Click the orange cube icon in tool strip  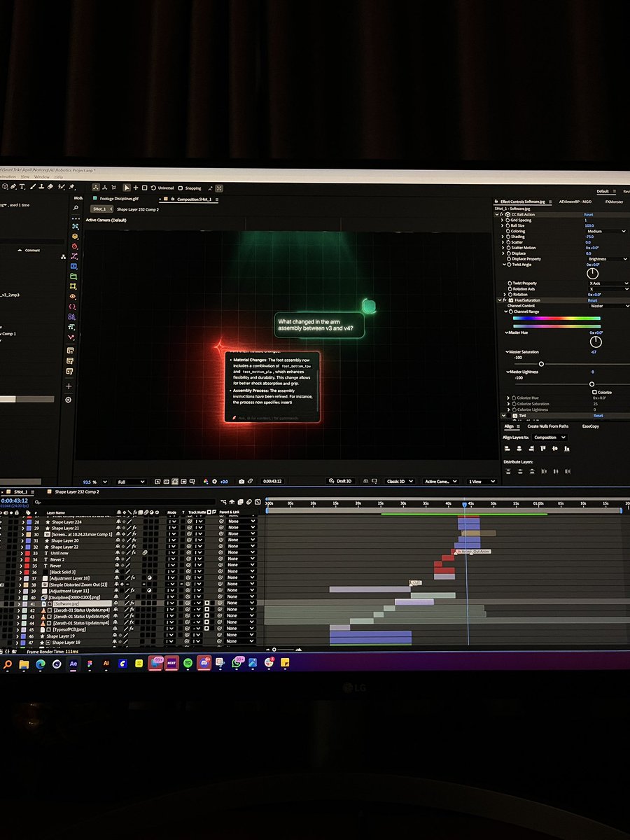[x=74, y=236]
